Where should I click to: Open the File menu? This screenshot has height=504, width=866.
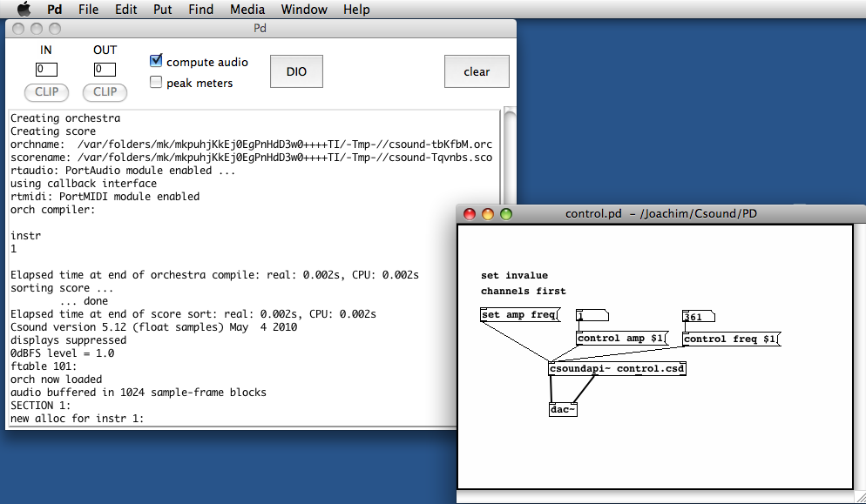(88, 10)
